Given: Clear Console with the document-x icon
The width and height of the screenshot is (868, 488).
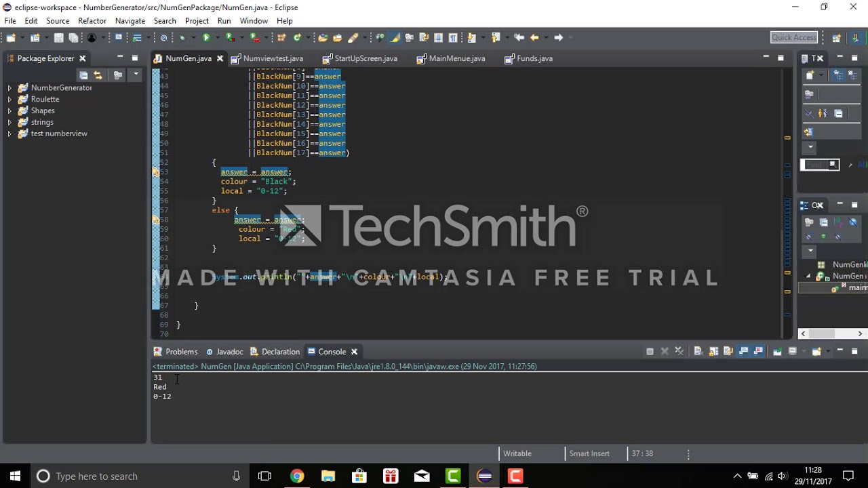Looking at the screenshot, I should 698,351.
